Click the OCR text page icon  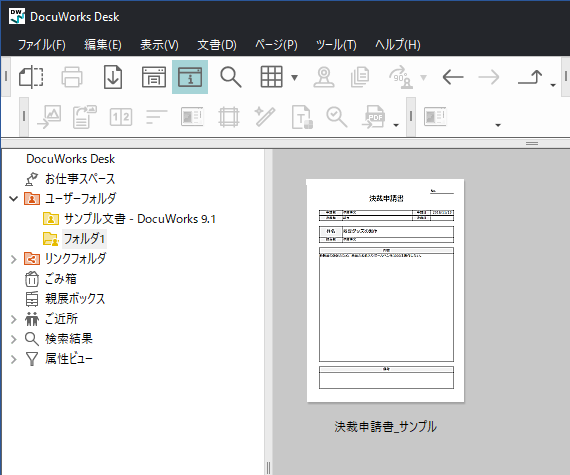pos(302,117)
